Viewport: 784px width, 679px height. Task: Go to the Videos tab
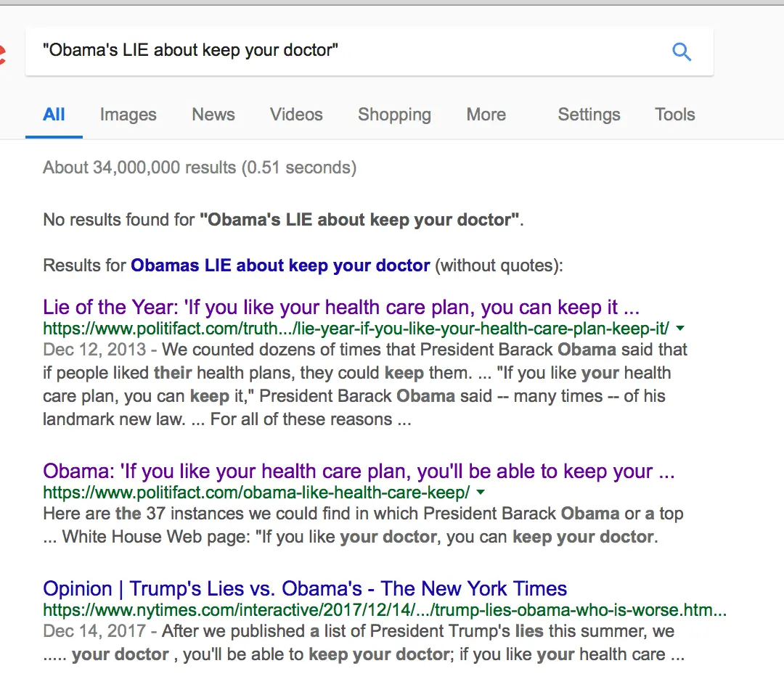(296, 115)
